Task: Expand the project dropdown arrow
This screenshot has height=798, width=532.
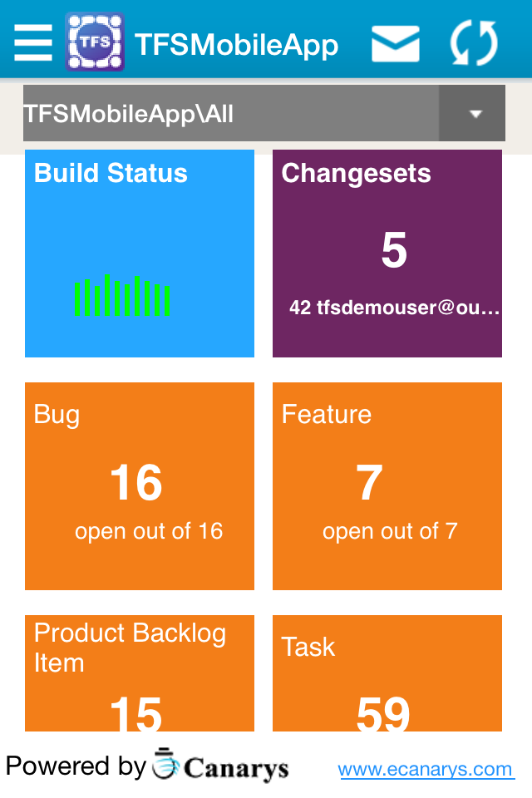Action: point(475,114)
